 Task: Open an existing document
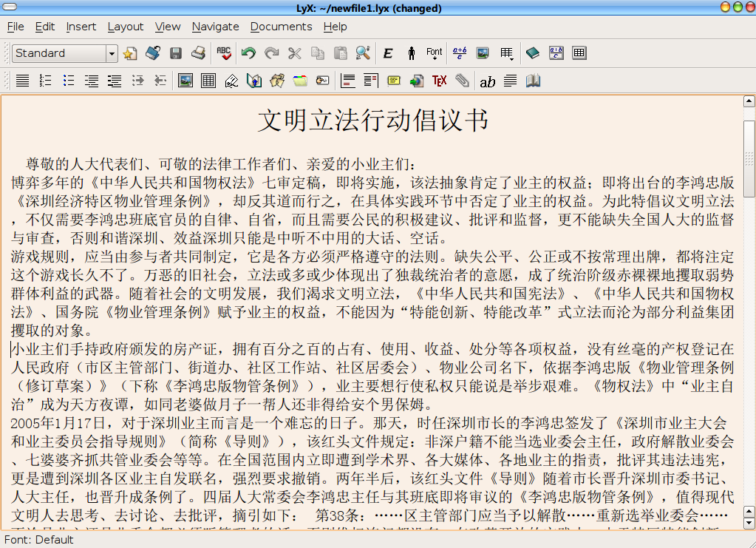pos(153,53)
